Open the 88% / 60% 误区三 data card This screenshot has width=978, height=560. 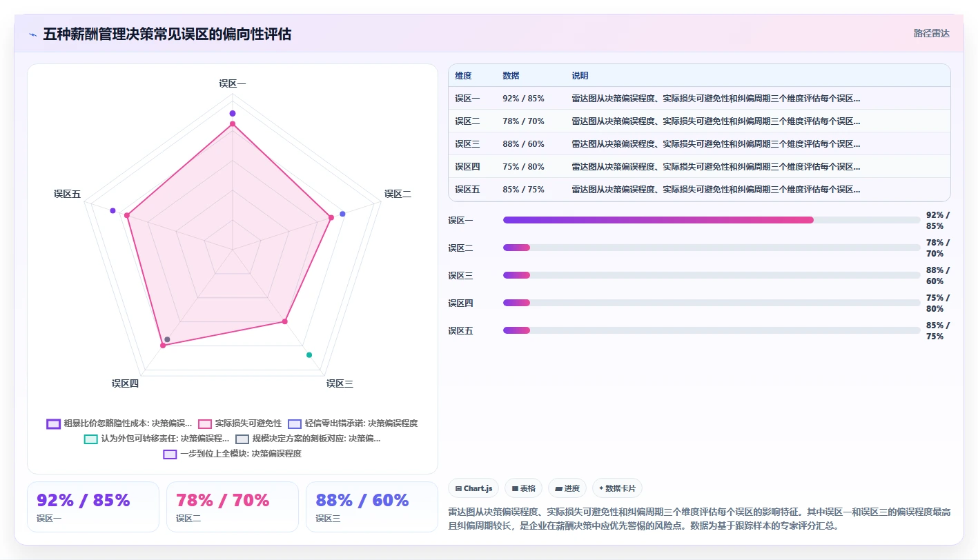coord(372,507)
